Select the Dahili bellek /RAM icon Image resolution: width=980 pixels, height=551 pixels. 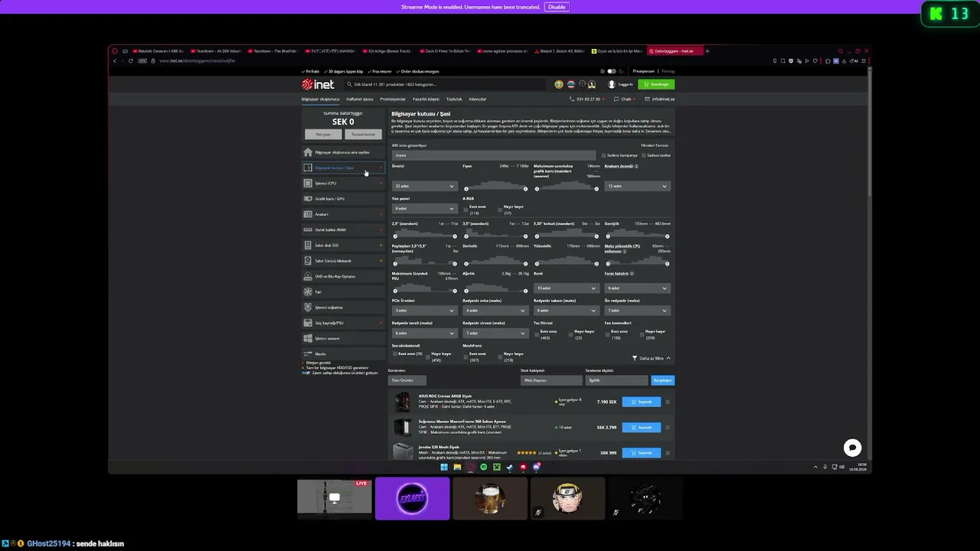click(x=308, y=230)
